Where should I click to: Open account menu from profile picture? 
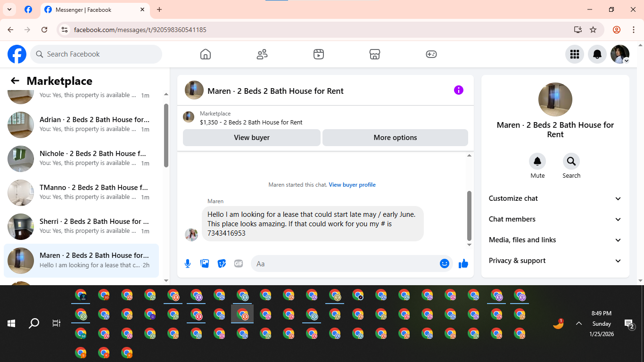tap(620, 54)
